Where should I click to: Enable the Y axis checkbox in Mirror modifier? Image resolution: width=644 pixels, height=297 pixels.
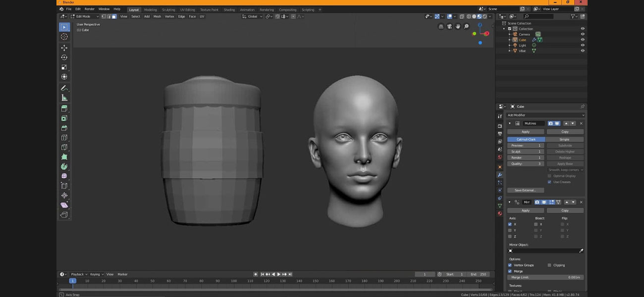pos(510,230)
